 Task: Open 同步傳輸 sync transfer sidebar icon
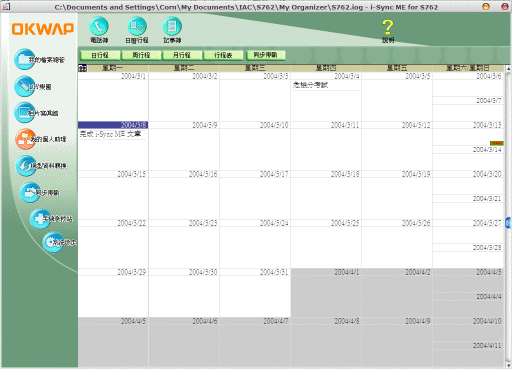click(x=30, y=192)
